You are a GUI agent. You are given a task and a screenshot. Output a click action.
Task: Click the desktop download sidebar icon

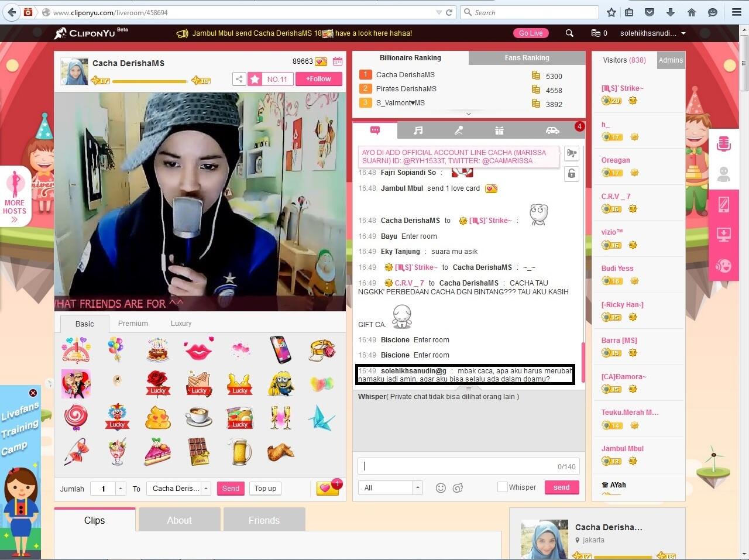point(724,235)
